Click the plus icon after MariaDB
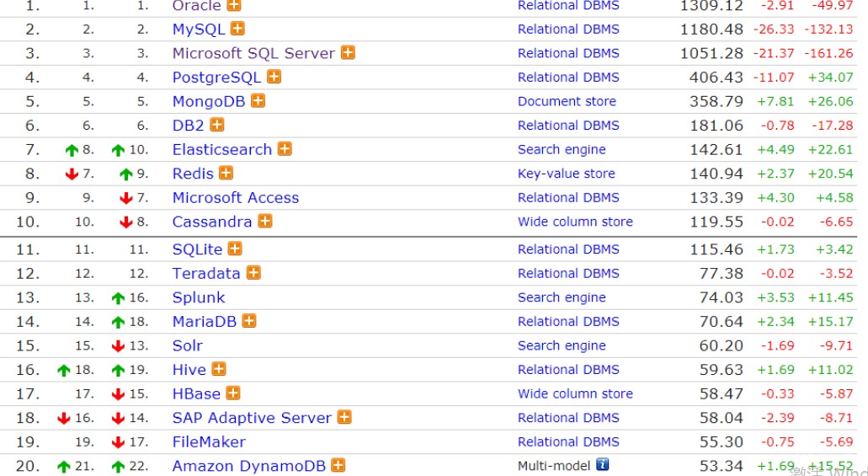 coord(249,321)
